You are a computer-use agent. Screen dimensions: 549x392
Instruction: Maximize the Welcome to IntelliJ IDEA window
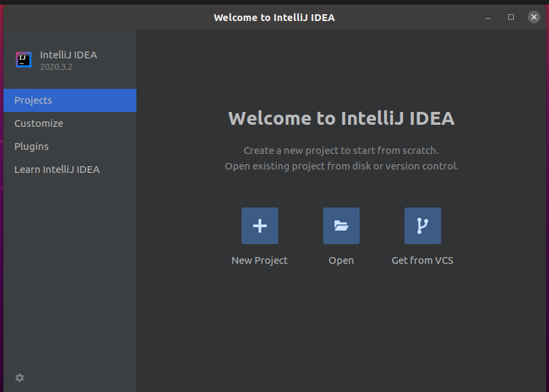[511, 17]
